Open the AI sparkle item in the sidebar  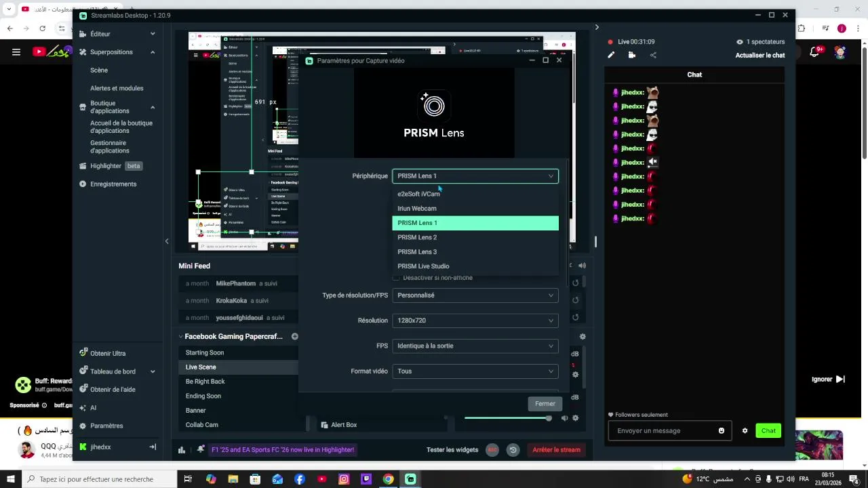87,408
